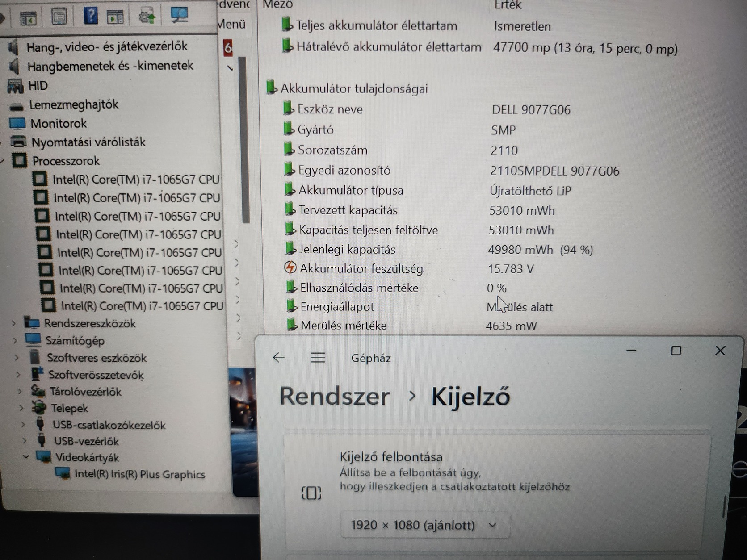Click the monitor icon next to Monitorok
The height and width of the screenshot is (560, 747).
tap(17, 123)
